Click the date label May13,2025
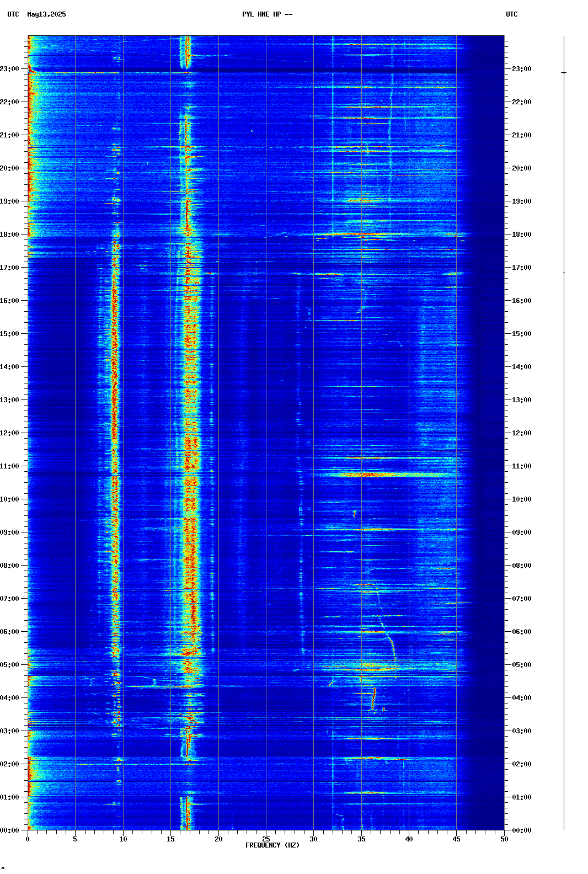588x874 pixels. click(46, 14)
